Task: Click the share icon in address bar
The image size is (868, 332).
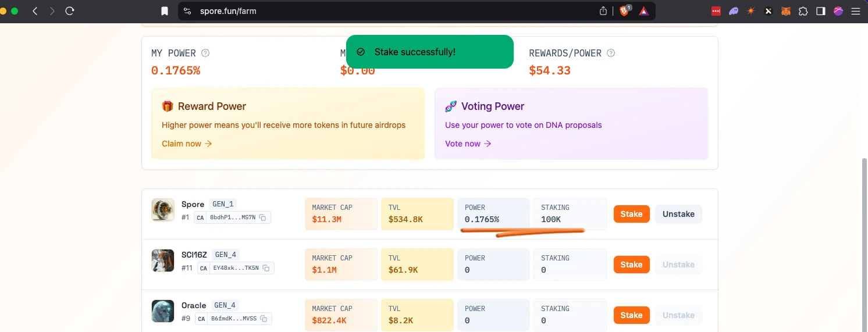Action: 603,11
